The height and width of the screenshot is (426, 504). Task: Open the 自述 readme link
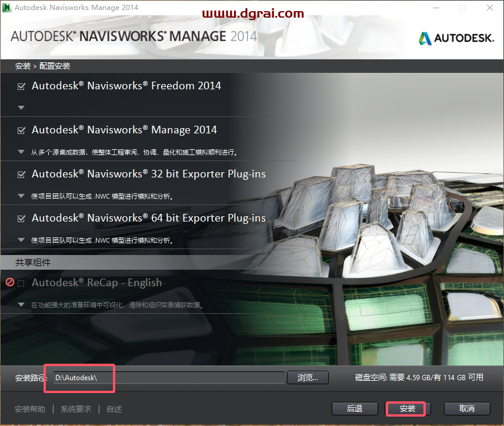114,410
